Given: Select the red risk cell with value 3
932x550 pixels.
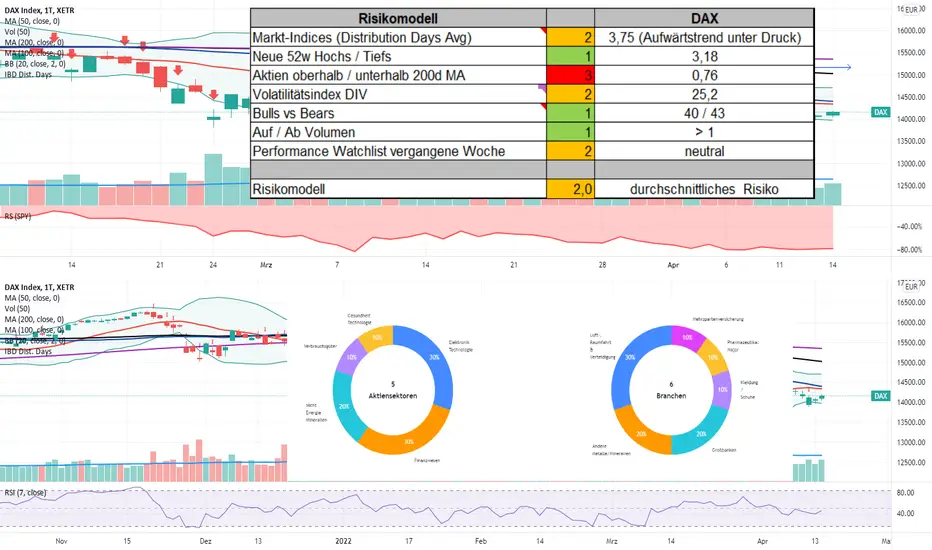Looking at the screenshot, I should point(570,75).
